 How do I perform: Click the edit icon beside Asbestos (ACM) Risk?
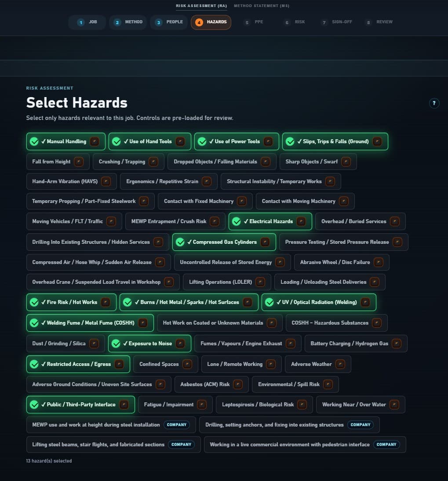(x=238, y=384)
